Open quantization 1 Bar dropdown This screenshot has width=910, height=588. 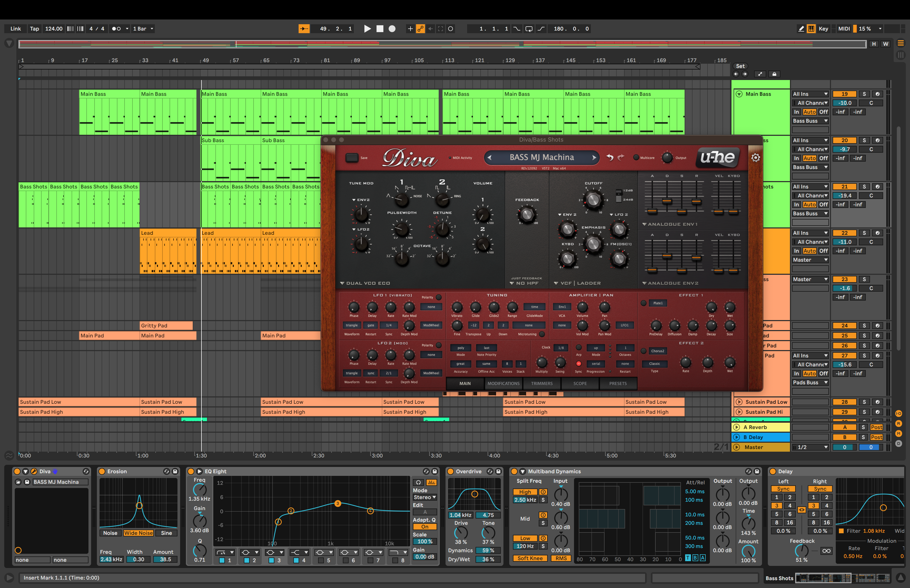(x=143, y=29)
